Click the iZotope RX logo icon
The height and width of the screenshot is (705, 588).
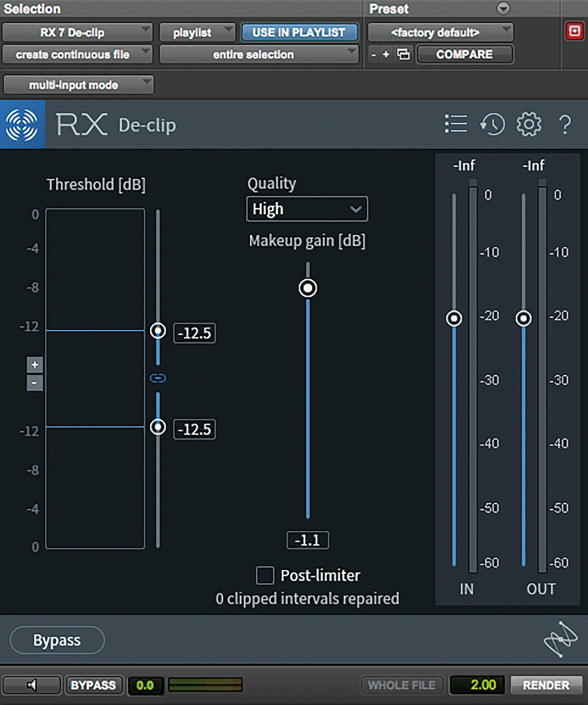click(22, 124)
